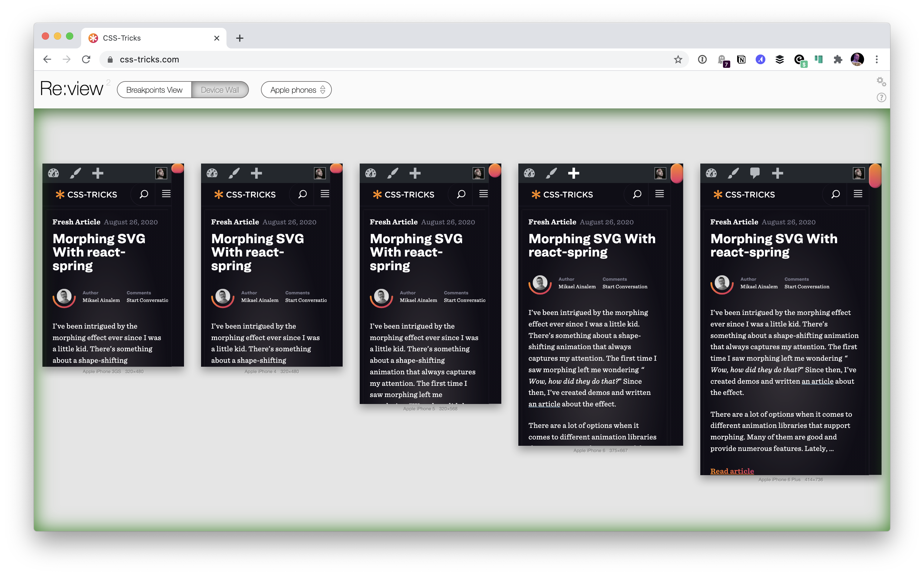Image resolution: width=924 pixels, height=576 pixels.
Task: Click search icon in iPhone 3GS preview
Action: point(144,194)
